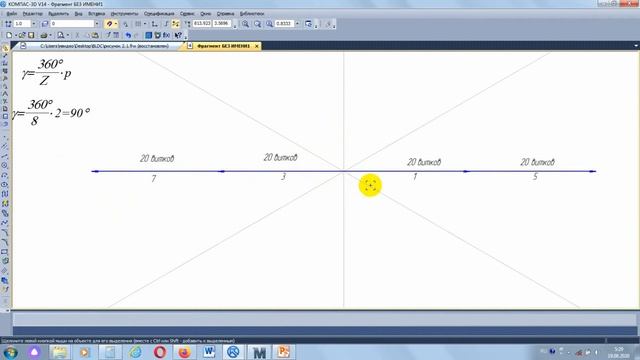Open the Окно menu
The height and width of the screenshot is (360, 640).
(205, 13)
